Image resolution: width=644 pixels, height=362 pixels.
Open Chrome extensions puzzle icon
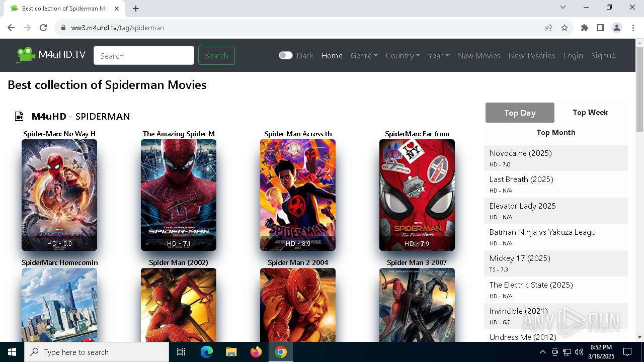(x=584, y=28)
